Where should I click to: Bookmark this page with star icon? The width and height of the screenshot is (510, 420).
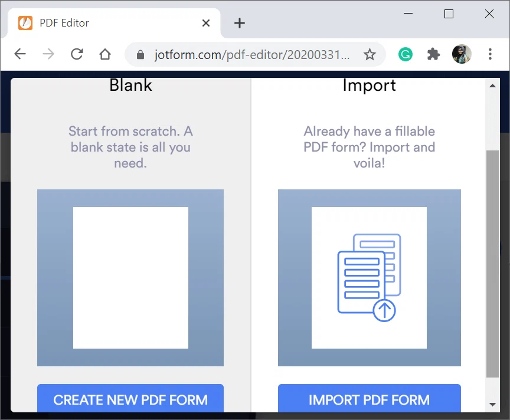tap(370, 54)
